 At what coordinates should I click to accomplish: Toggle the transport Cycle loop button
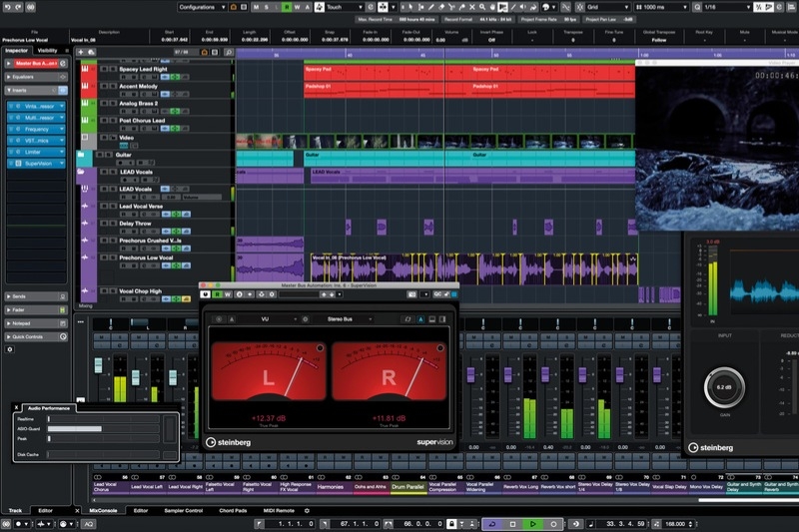click(x=492, y=524)
